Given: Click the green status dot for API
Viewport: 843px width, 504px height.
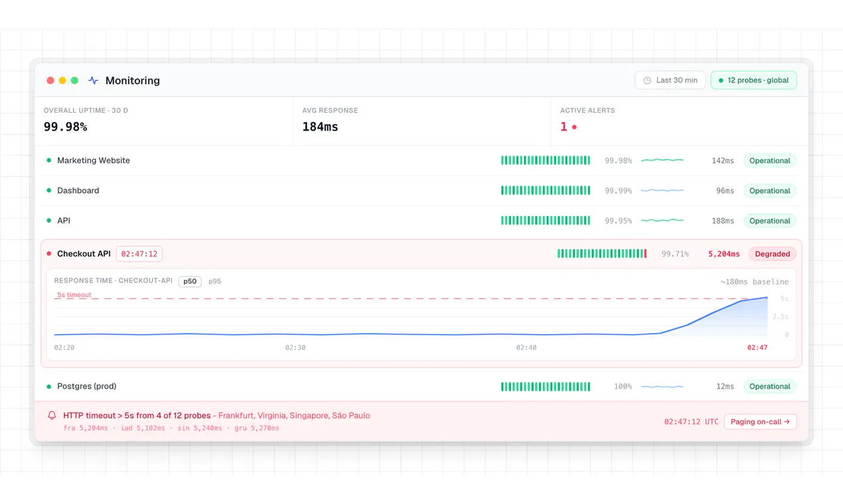Looking at the screenshot, I should [48, 221].
